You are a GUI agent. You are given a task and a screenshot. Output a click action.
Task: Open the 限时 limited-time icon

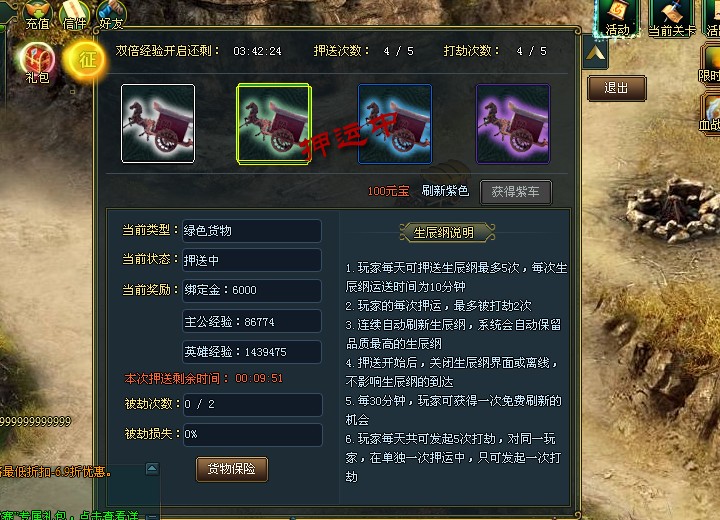(x=710, y=65)
